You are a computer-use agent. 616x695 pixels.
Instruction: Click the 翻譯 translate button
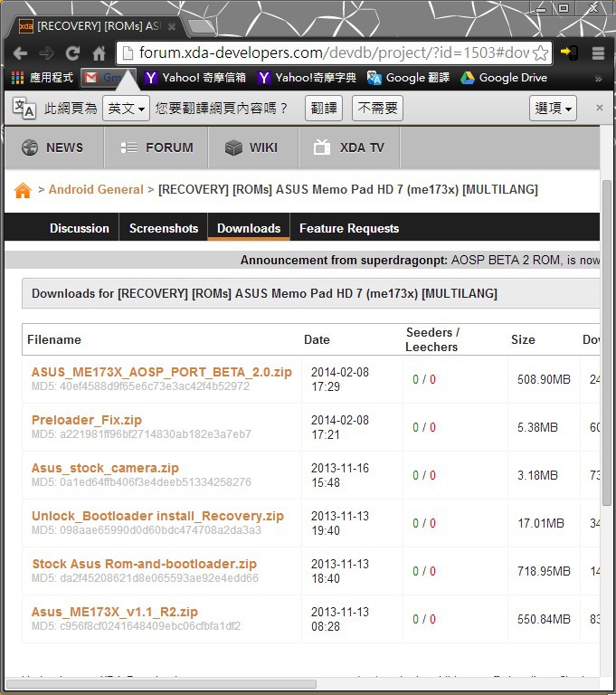pos(324,109)
